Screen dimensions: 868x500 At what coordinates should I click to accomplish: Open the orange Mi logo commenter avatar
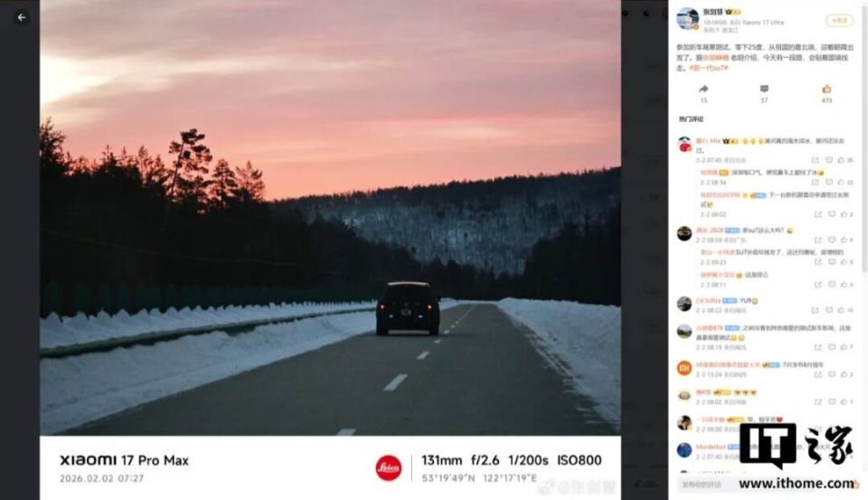tap(684, 368)
